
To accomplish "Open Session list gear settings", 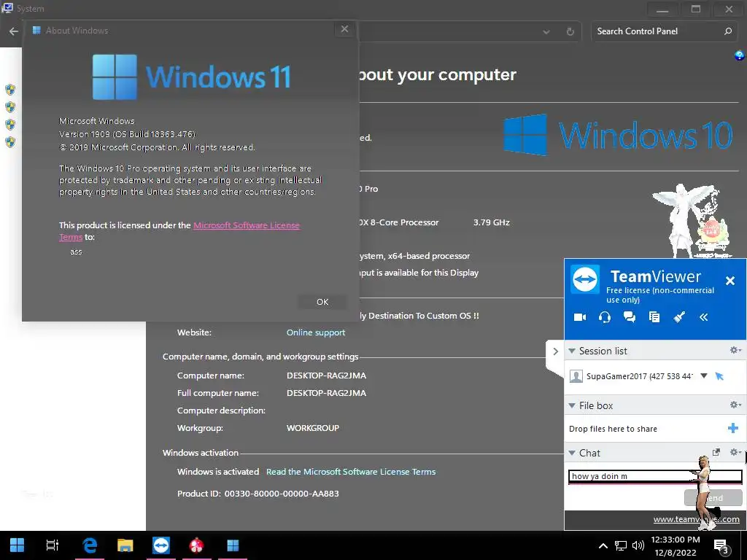I will click(735, 351).
